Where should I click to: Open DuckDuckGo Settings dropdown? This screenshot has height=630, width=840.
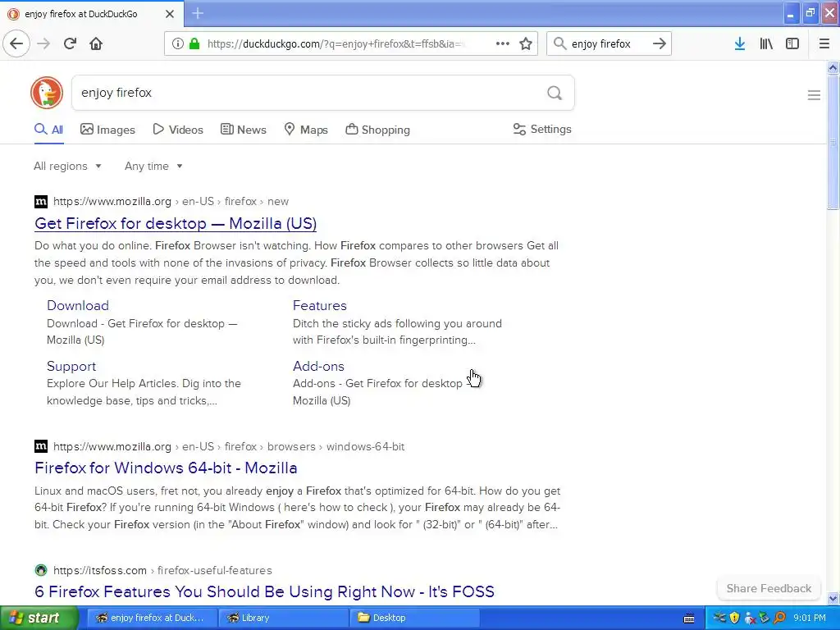tap(542, 129)
